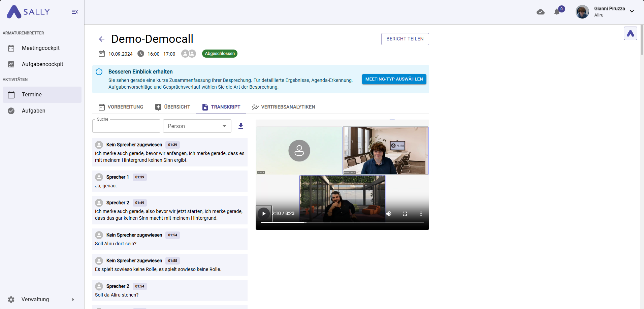Open the Person filter dropdown
Image resolution: width=644 pixels, height=309 pixels.
[x=197, y=126]
